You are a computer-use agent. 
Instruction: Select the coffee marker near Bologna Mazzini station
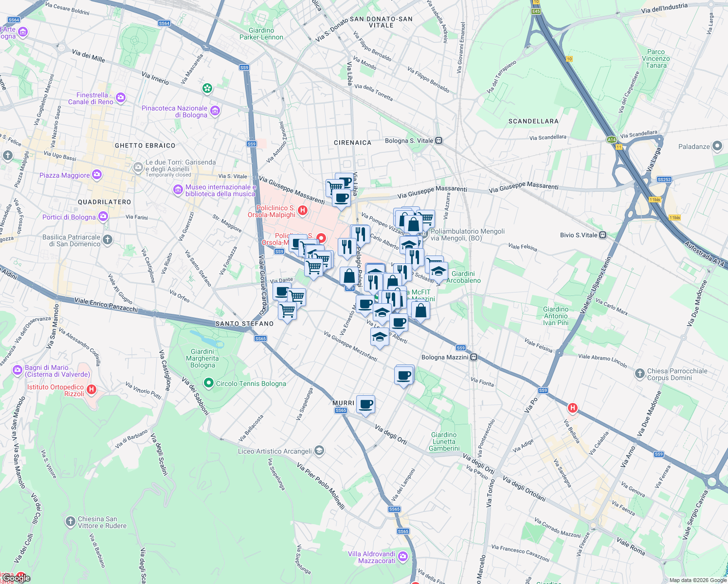click(404, 374)
